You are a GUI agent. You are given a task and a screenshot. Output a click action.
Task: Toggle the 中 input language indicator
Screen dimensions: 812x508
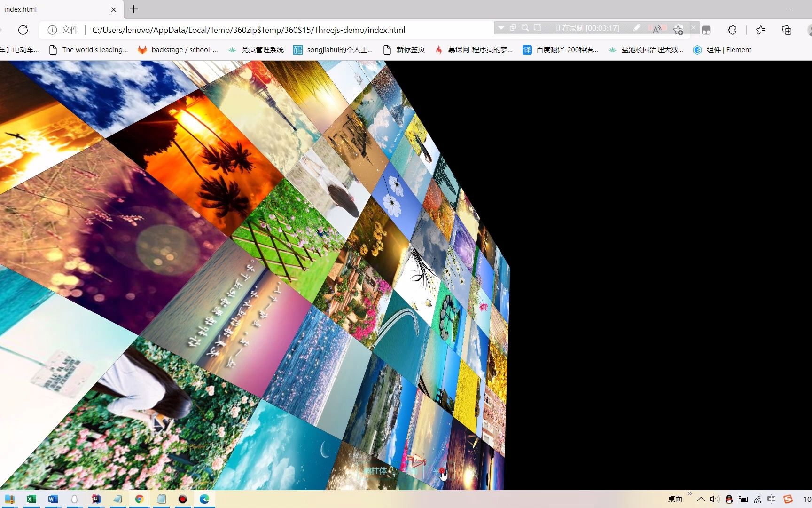click(772, 499)
